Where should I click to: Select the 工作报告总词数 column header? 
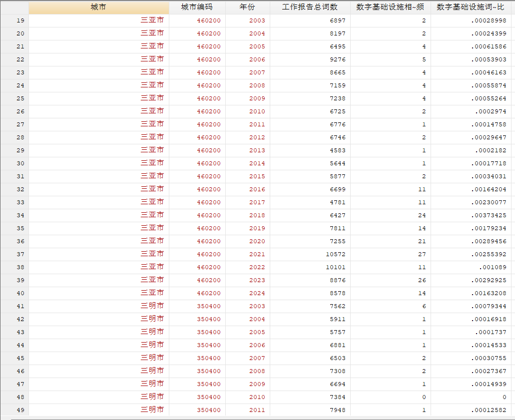tap(310, 7)
